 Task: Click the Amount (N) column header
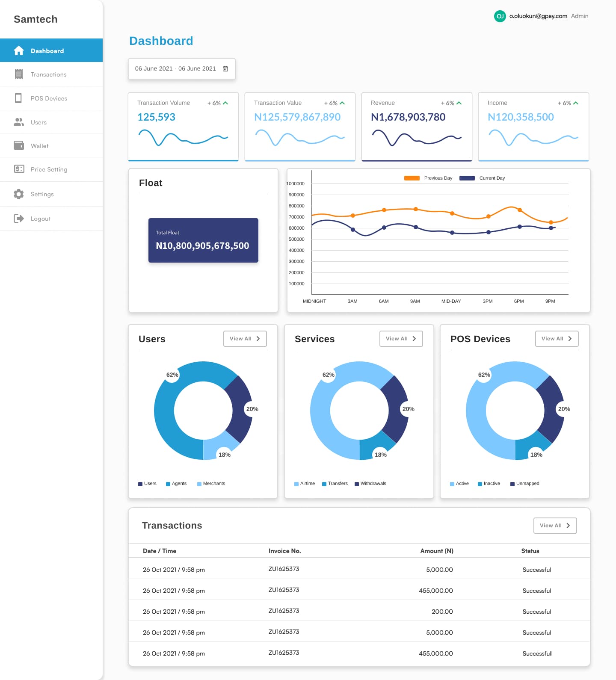coord(437,551)
